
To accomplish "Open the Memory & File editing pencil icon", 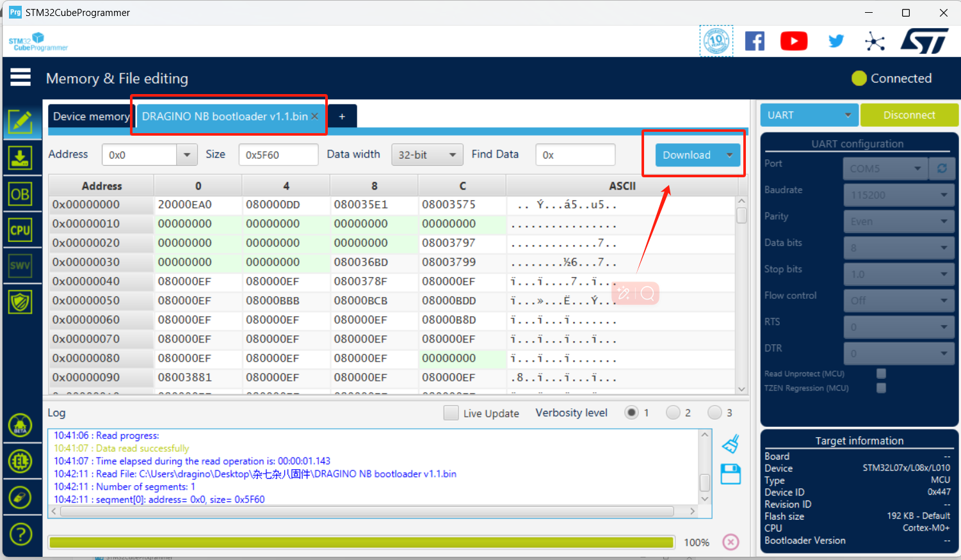I will pyautogui.click(x=20, y=121).
